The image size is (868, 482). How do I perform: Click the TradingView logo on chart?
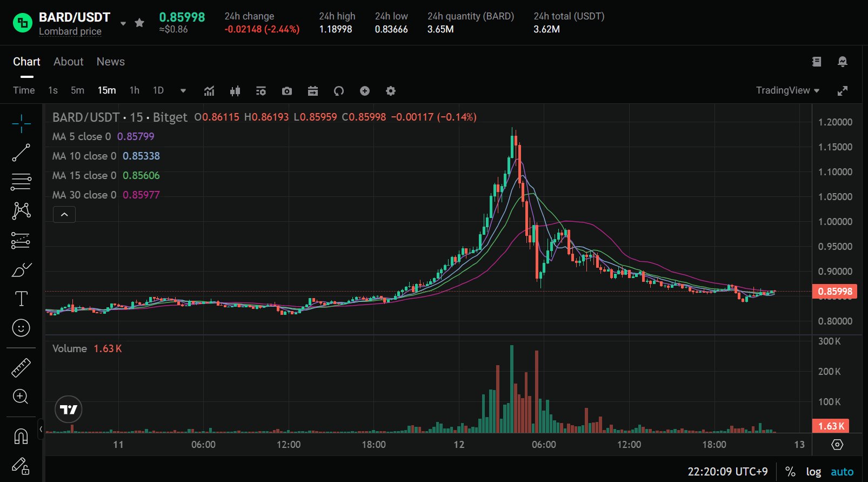click(x=69, y=410)
